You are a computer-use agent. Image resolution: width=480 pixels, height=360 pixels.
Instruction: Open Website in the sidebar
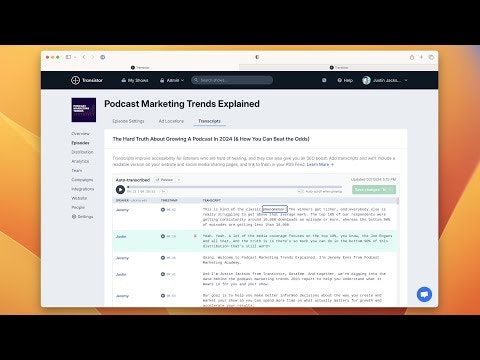pyautogui.click(x=79, y=198)
